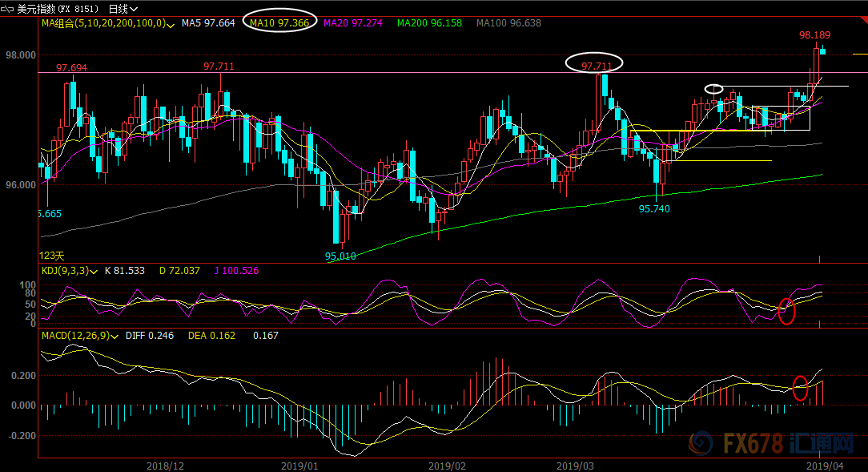Click the red circle on KDJ crossover
This screenshot has width=868, height=472.
[786, 309]
